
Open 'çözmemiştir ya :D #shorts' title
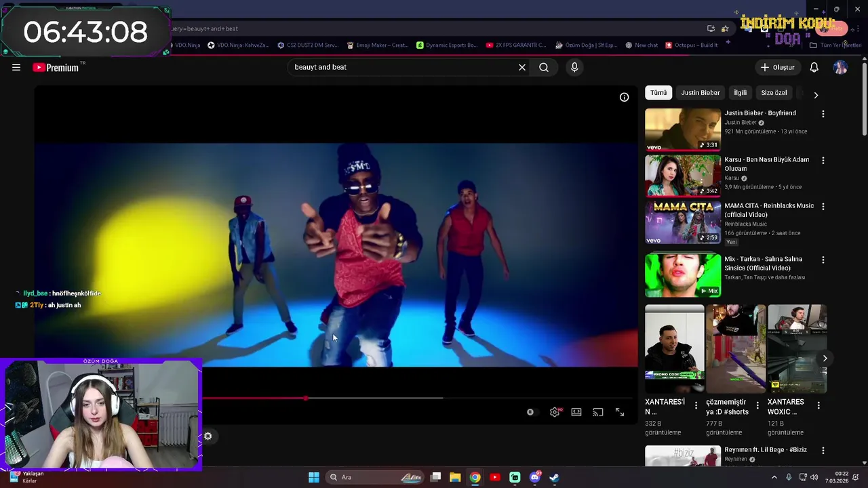click(728, 407)
